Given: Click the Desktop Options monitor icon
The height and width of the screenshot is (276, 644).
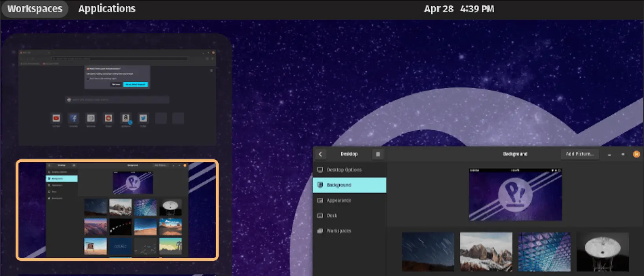Looking at the screenshot, I should tap(320, 170).
